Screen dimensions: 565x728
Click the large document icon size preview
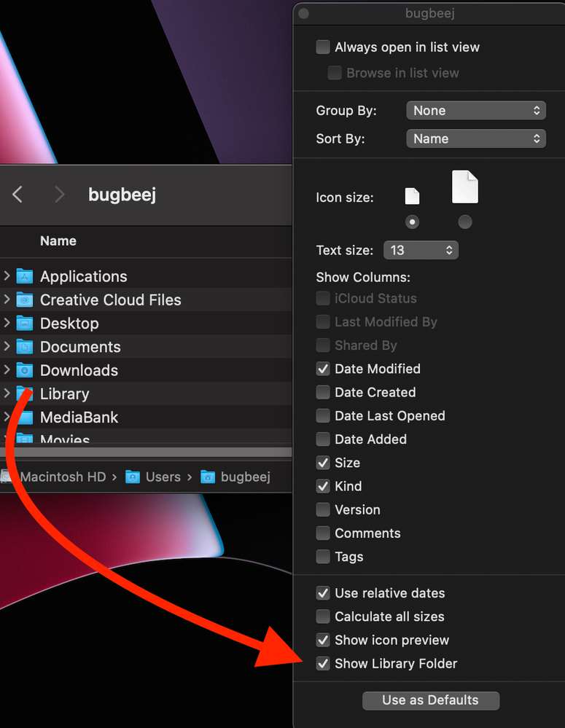point(465,187)
